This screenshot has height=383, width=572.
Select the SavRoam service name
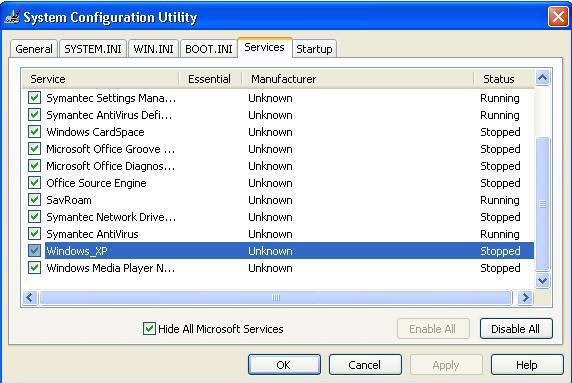point(69,200)
